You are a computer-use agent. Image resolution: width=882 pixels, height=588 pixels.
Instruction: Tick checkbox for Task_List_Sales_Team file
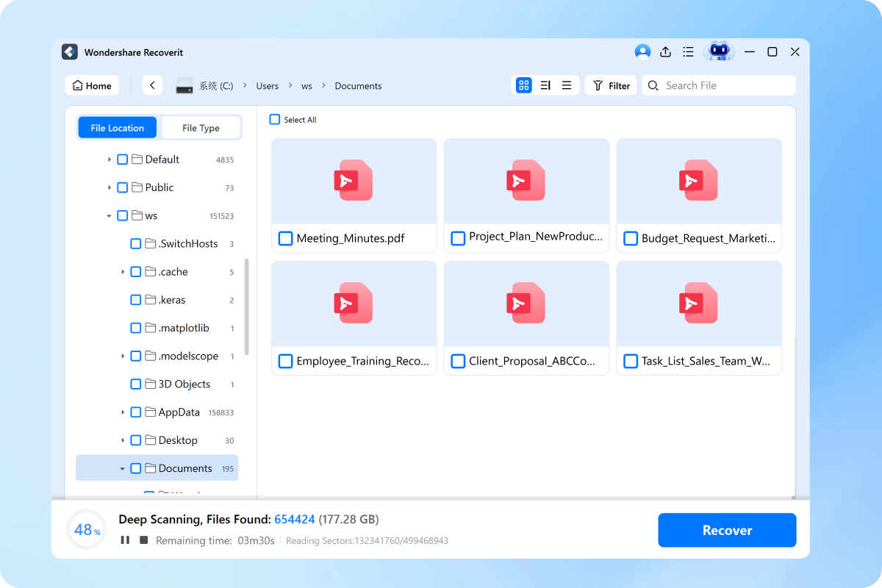point(631,362)
